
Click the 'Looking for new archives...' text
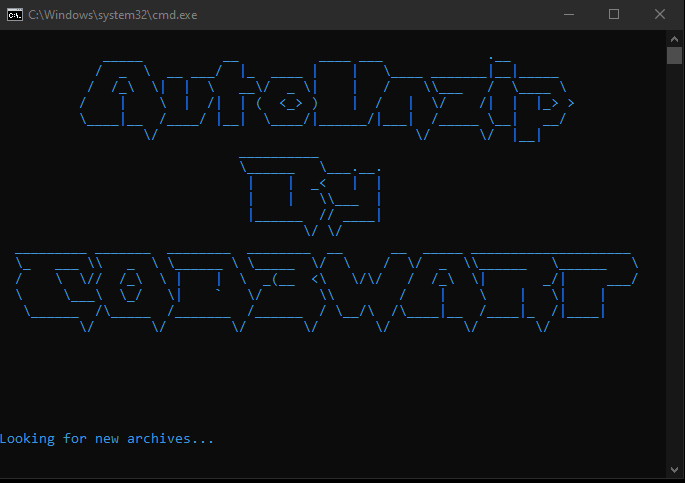click(107, 438)
